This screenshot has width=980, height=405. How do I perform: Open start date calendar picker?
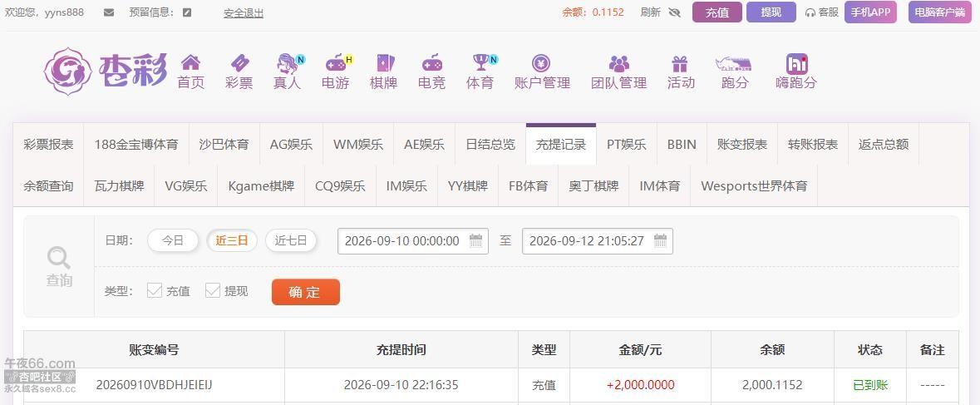[475, 240]
